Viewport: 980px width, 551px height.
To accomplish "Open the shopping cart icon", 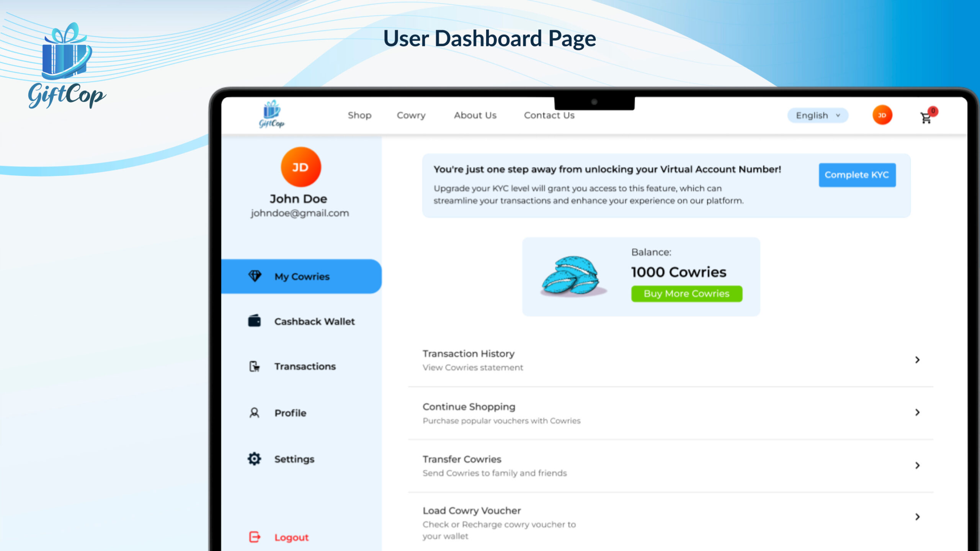I will [926, 118].
